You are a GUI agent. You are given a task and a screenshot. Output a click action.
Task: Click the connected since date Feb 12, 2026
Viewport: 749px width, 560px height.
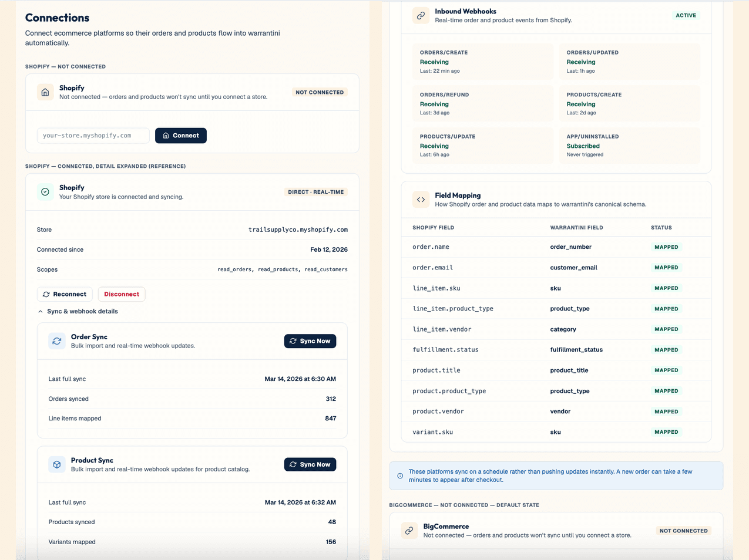(x=329, y=249)
